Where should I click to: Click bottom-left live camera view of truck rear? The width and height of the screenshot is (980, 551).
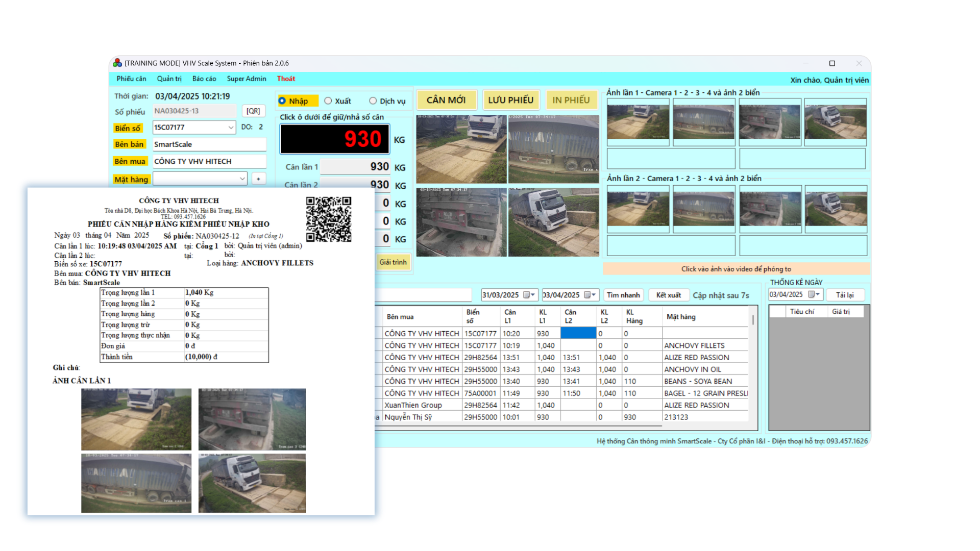pyautogui.click(x=461, y=222)
